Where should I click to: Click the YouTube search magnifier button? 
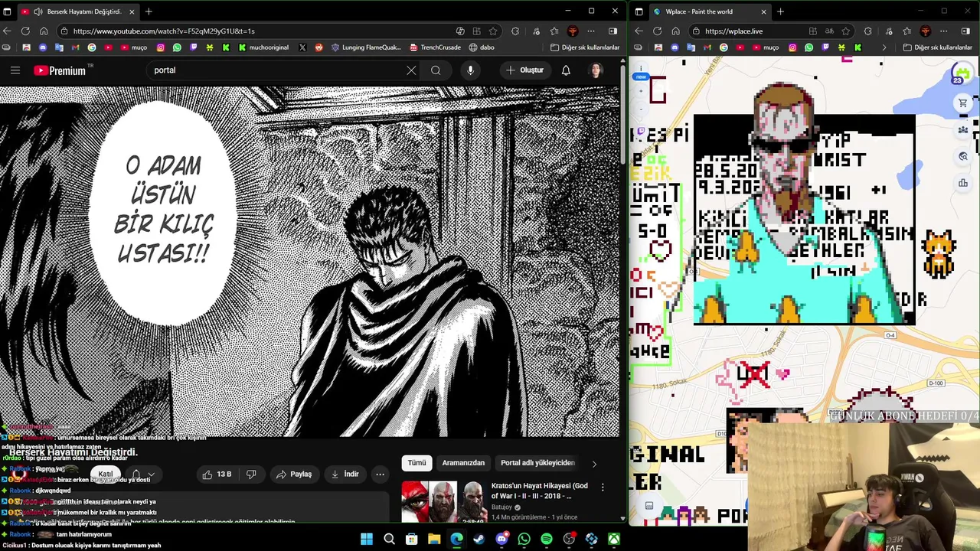(436, 70)
